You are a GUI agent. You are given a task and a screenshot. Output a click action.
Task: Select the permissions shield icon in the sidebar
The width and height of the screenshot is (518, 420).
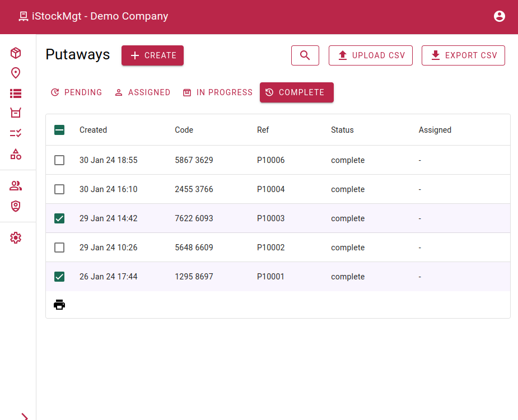[x=15, y=206]
